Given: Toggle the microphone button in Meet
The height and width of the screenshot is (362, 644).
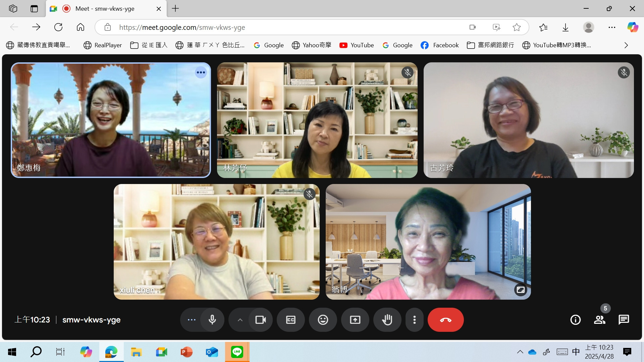Looking at the screenshot, I should (x=212, y=320).
